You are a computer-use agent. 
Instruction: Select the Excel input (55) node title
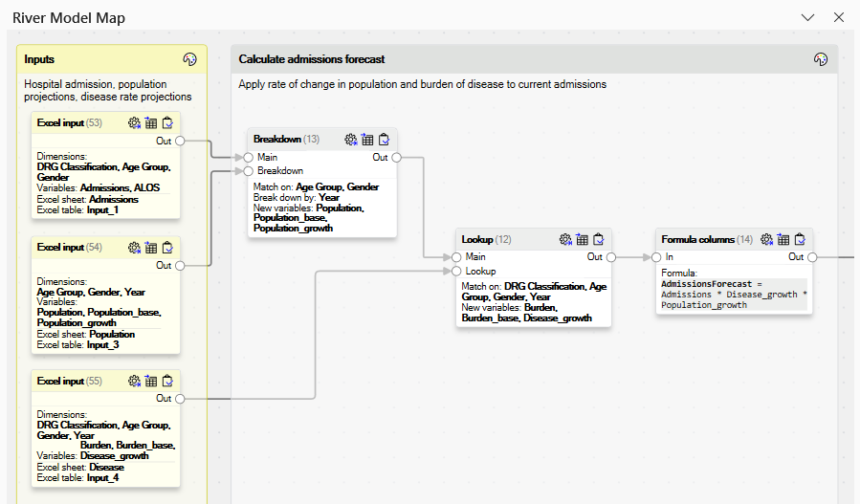[70, 381]
